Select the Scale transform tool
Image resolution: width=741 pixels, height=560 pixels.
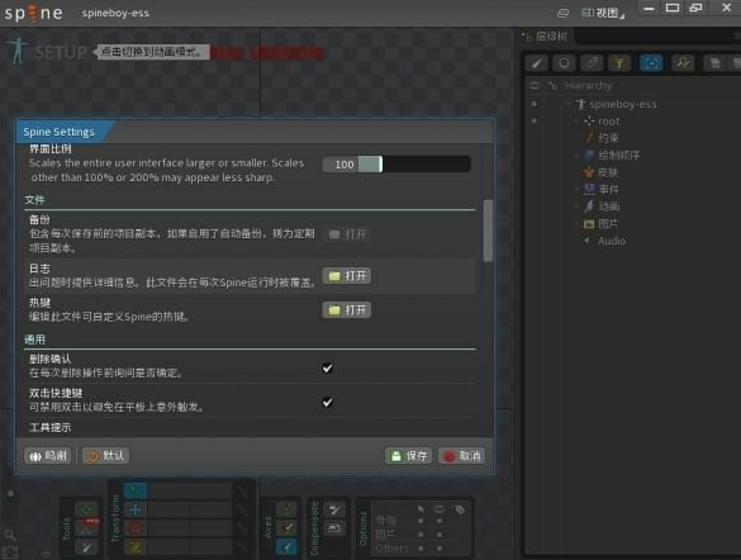coord(135,529)
